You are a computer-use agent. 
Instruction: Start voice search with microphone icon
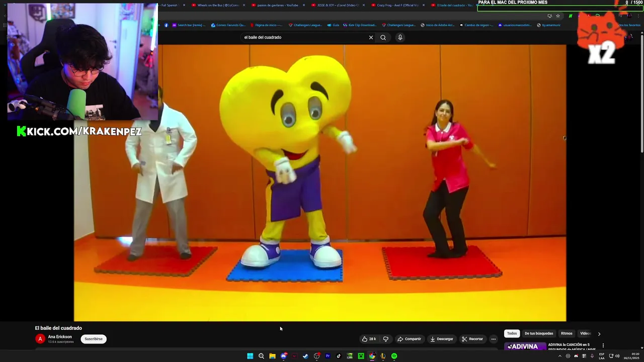[400, 37]
